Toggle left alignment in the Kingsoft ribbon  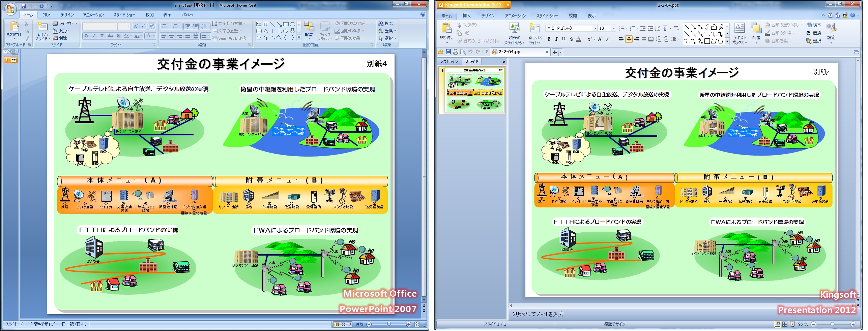tap(621, 39)
